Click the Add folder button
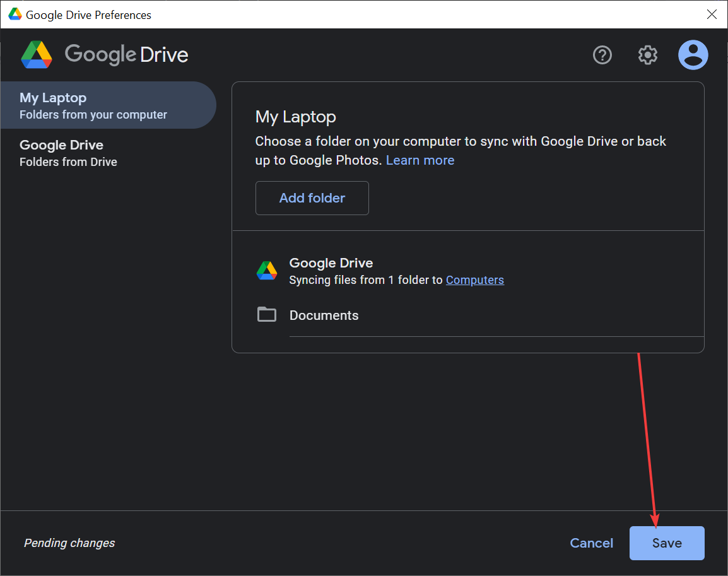Image resolution: width=728 pixels, height=576 pixels. 312,198
